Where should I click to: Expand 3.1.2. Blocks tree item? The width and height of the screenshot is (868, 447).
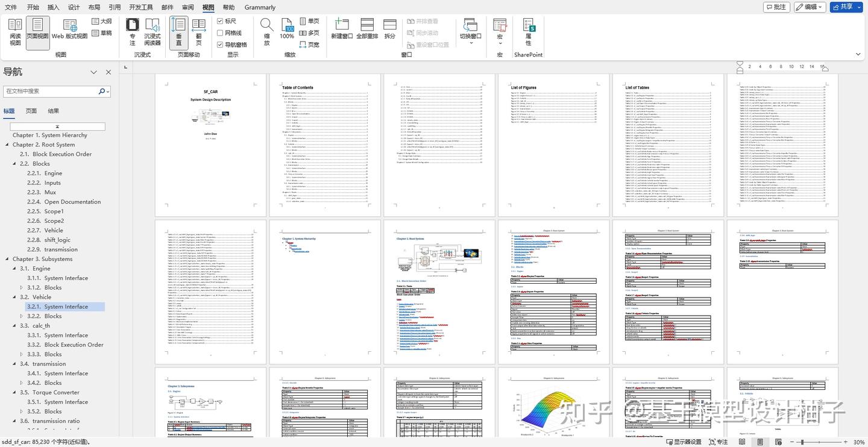click(x=22, y=287)
